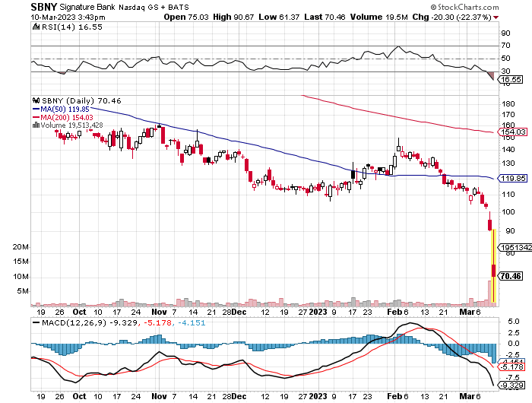Screen dimensions: 532x403
Task: Click the yellow highlighted last candlestick
Action: point(494,266)
